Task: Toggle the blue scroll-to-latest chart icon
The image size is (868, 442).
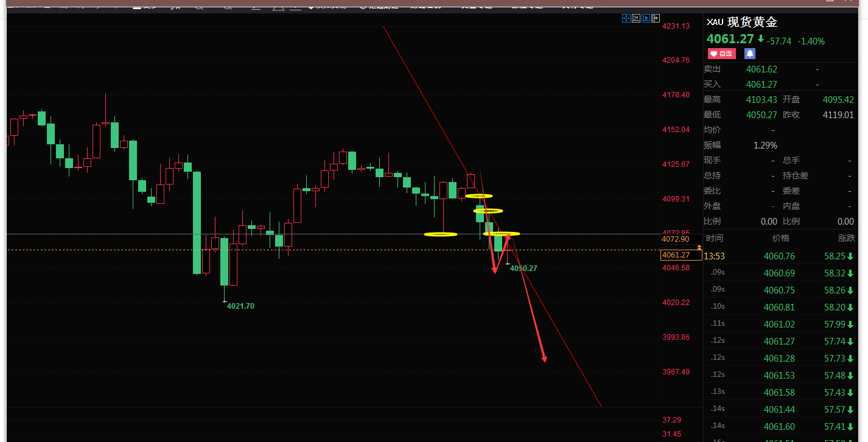Action: [646, 18]
